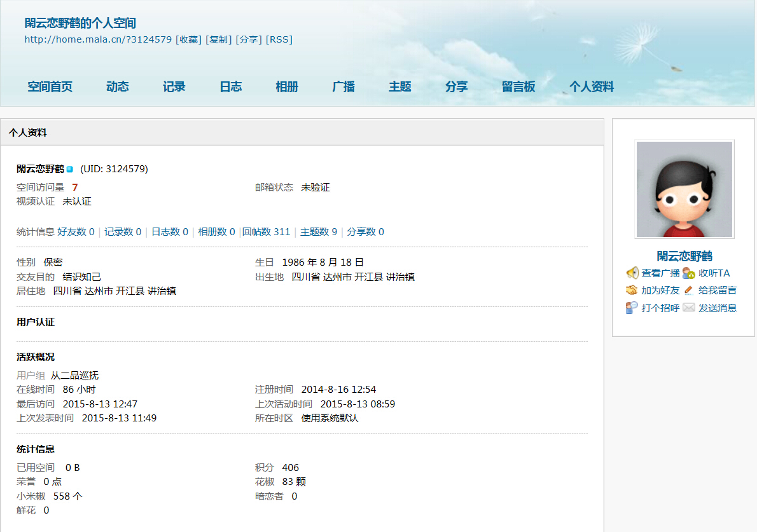Image resolution: width=757 pixels, height=532 pixels.
Task: Switch to the 日志 tab
Action: (230, 87)
